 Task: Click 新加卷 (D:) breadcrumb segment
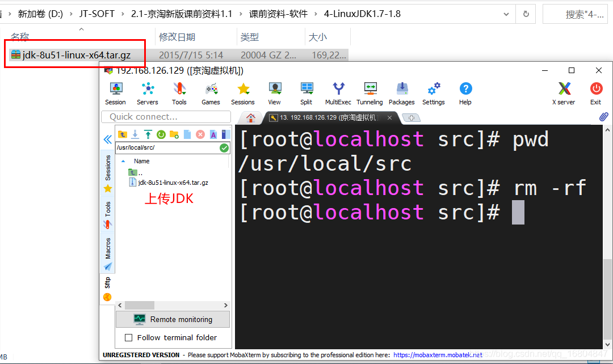point(40,14)
